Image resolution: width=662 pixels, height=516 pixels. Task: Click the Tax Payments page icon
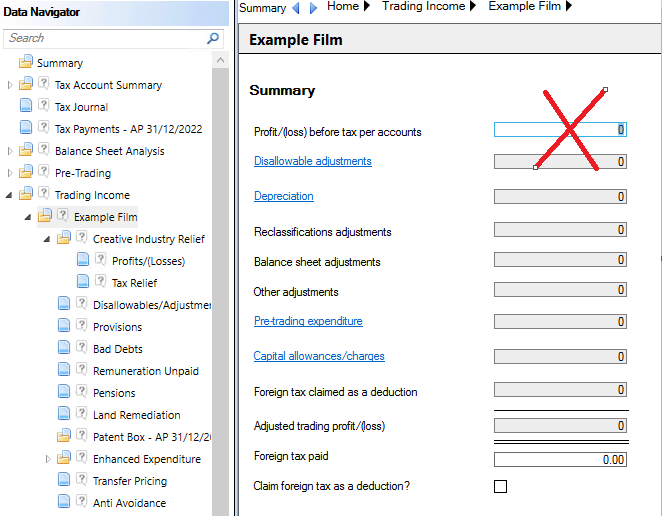(x=26, y=127)
